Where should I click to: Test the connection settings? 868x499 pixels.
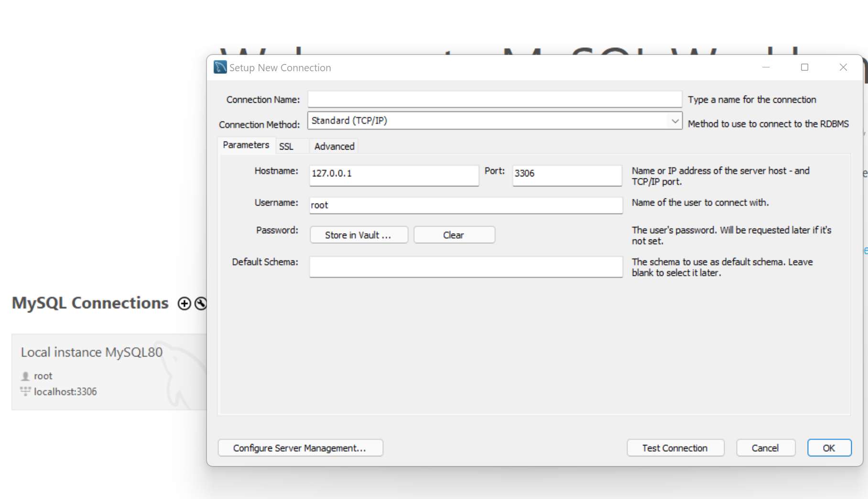[675, 448]
